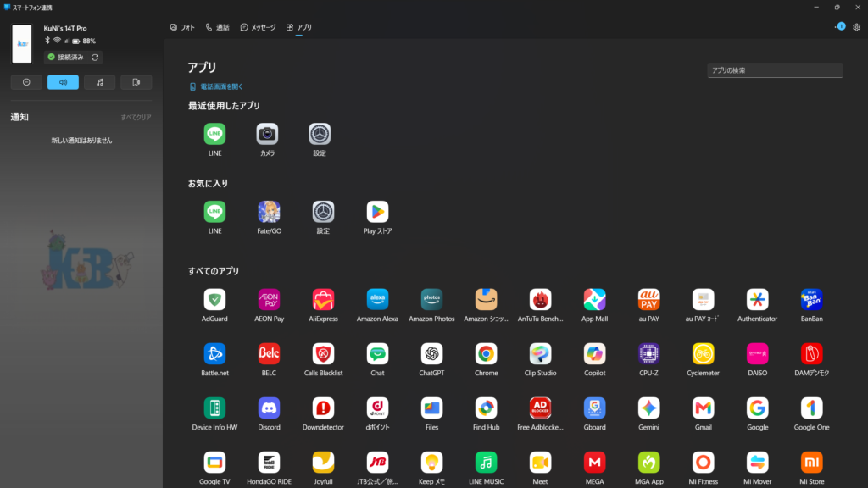Open notification badge icon top right
The image size is (868, 488).
pyautogui.click(x=840, y=26)
